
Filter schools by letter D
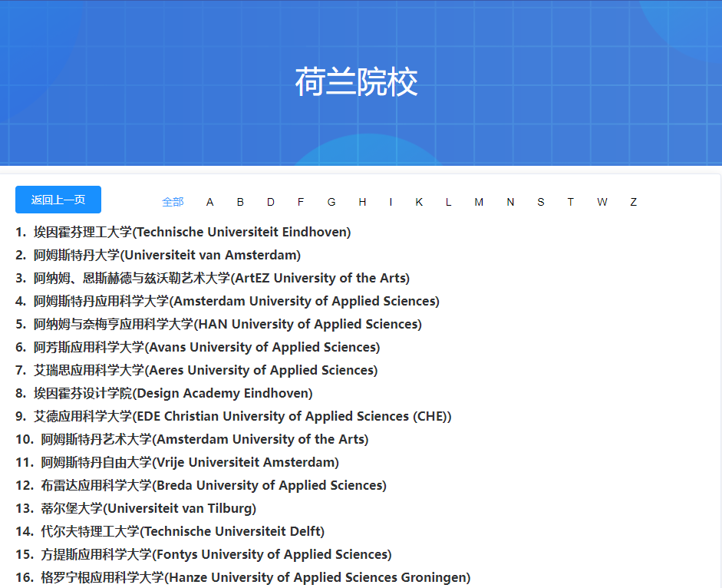pyautogui.click(x=271, y=202)
